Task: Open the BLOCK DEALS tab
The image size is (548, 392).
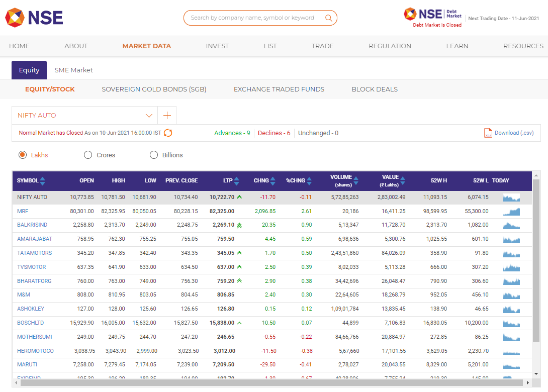Action: coord(375,89)
